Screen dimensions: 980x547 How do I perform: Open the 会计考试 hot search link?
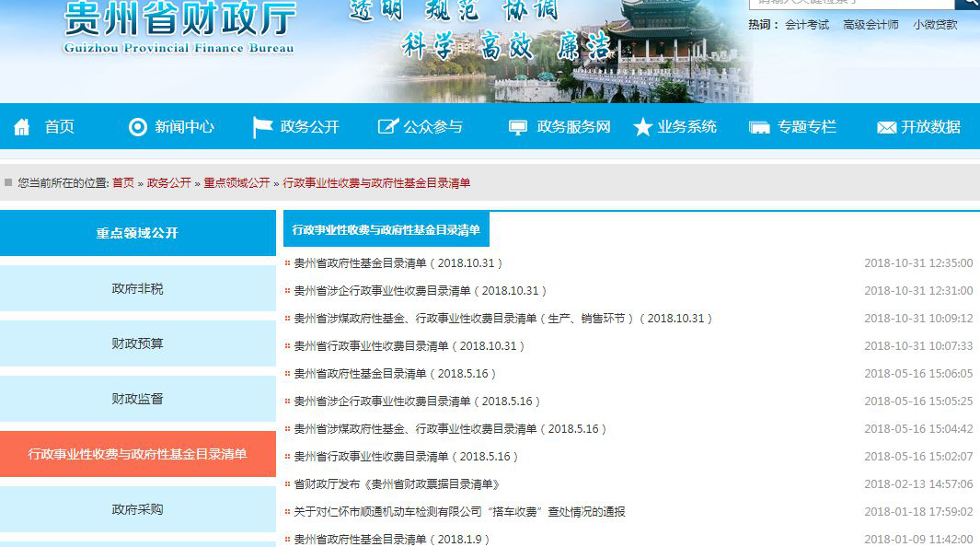pyautogui.click(x=807, y=25)
